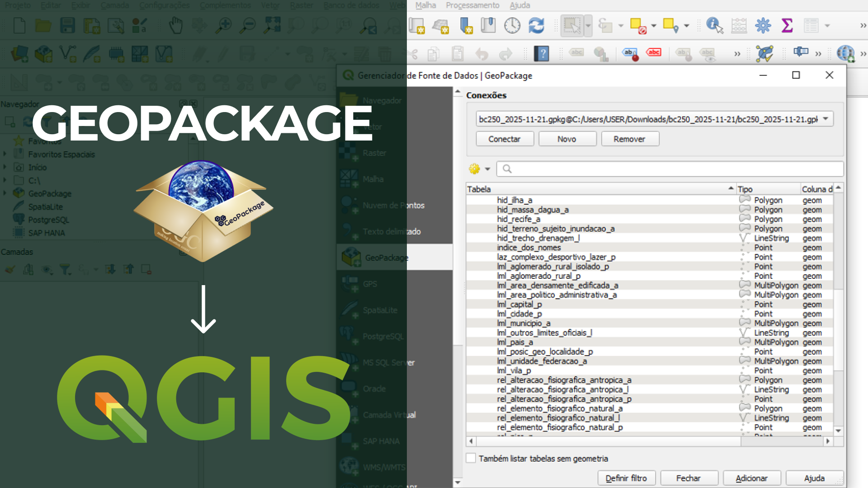Expand the Deselect Features dropdown arrow
868x488 pixels.
coord(654,26)
